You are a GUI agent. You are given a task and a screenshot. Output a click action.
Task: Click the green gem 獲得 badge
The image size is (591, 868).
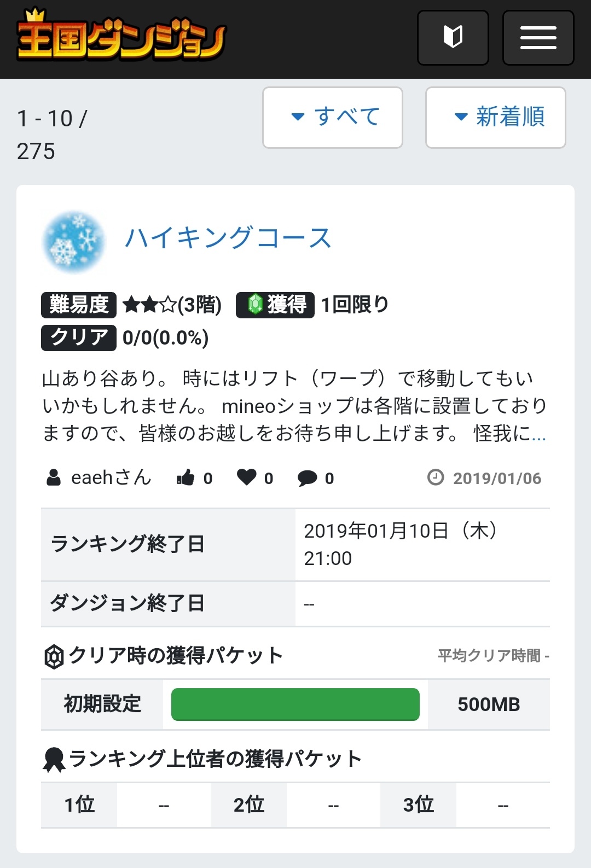[275, 305]
